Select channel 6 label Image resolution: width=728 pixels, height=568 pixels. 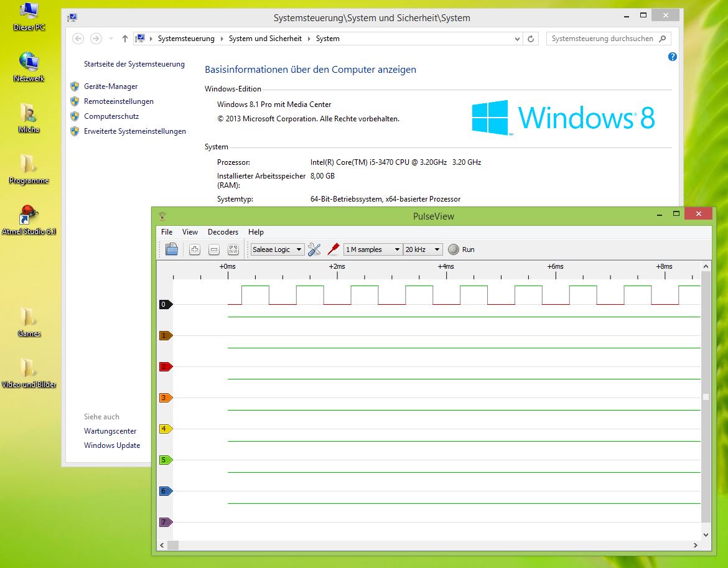pos(166,491)
